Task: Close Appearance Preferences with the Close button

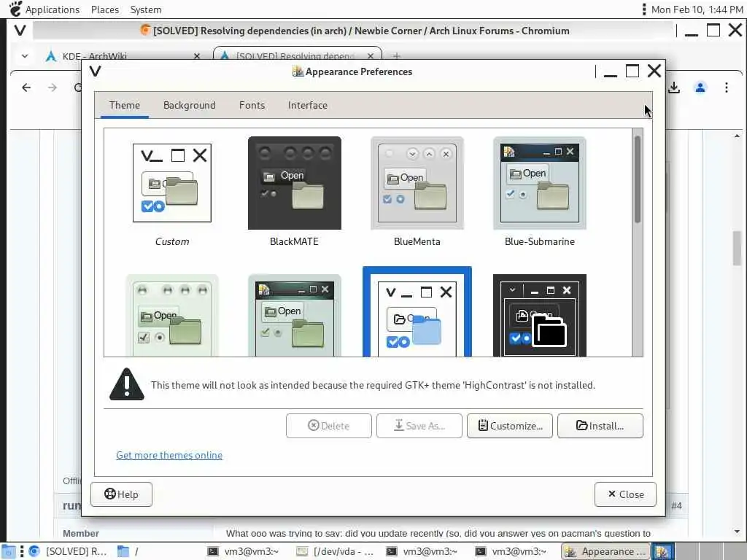Action: pyautogui.click(x=625, y=494)
